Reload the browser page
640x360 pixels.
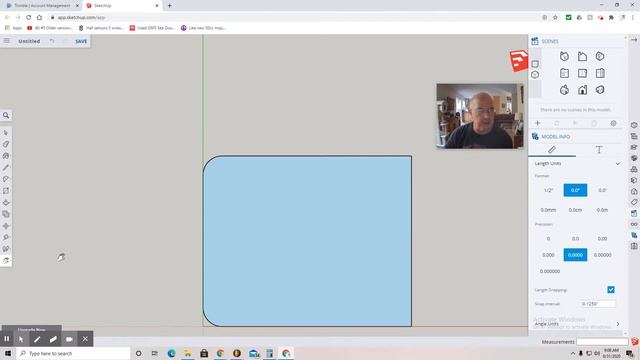tap(29, 18)
